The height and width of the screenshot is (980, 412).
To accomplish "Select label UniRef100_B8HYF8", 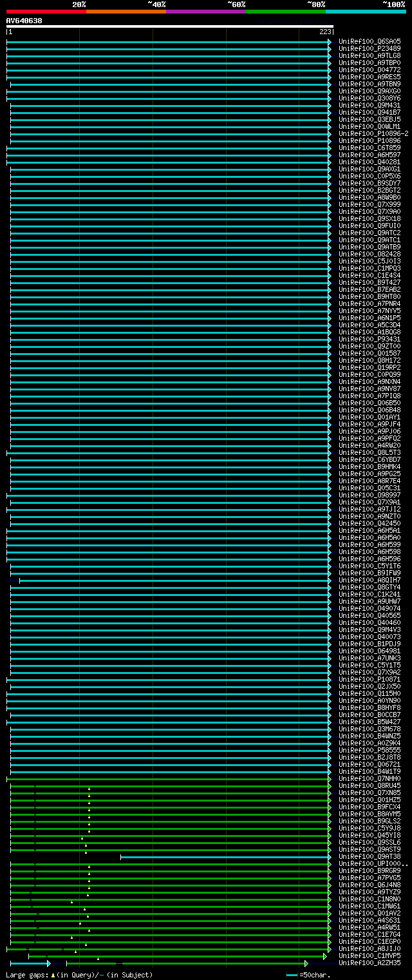I will 370,707.
